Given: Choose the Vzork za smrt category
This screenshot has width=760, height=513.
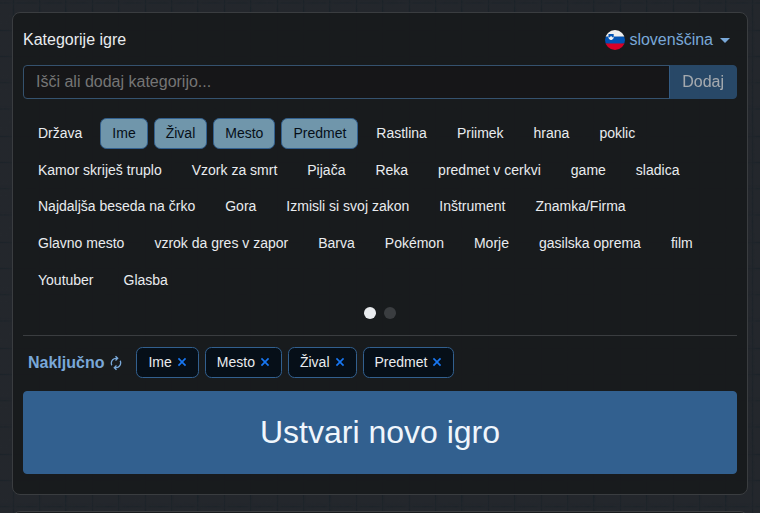Looking at the screenshot, I should 235,170.
